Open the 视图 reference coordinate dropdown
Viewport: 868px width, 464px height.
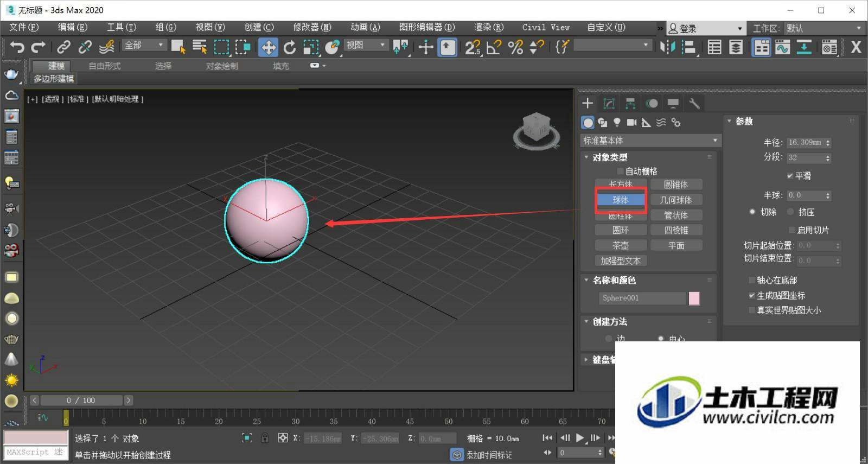click(366, 46)
